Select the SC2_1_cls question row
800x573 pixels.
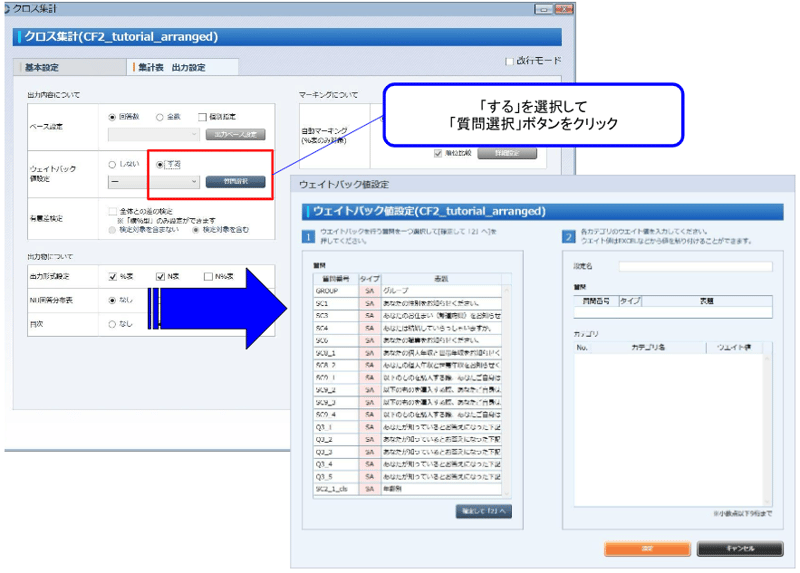(x=407, y=489)
